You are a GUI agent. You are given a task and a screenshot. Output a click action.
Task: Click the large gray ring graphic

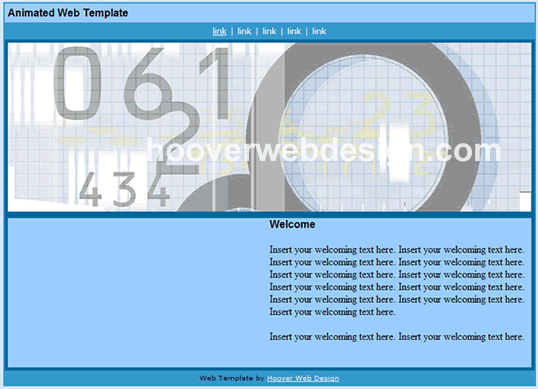pyautogui.click(x=364, y=127)
